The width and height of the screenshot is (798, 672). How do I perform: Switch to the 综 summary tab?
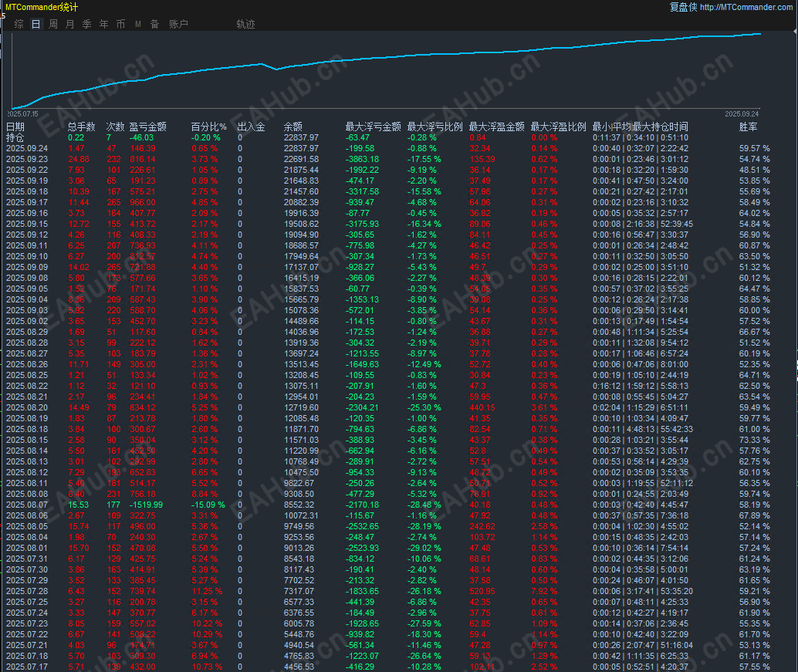[x=19, y=24]
